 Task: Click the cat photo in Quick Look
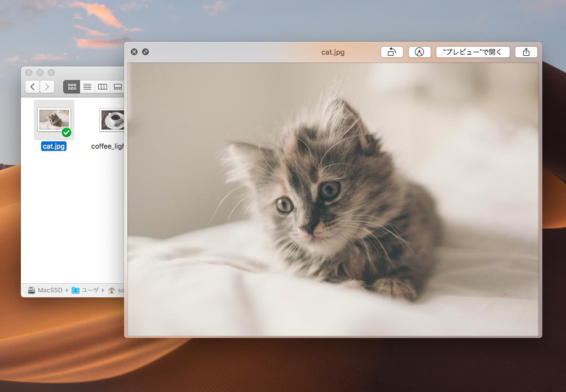point(333,199)
